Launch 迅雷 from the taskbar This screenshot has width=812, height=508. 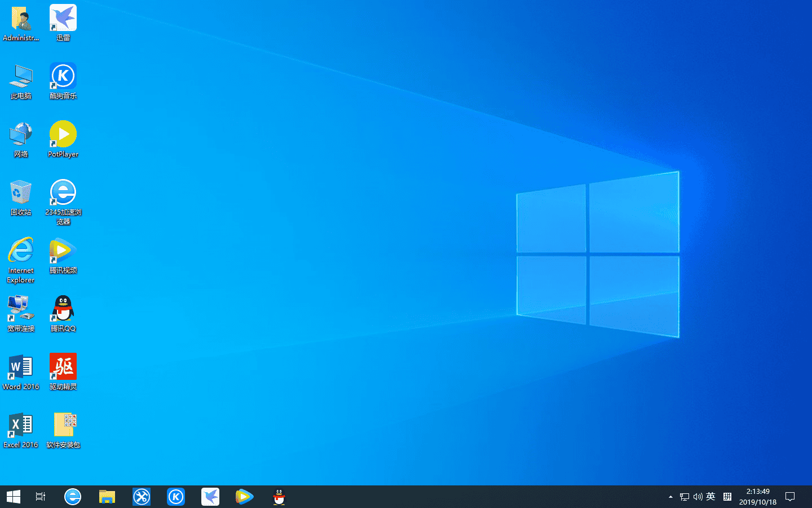click(x=210, y=497)
